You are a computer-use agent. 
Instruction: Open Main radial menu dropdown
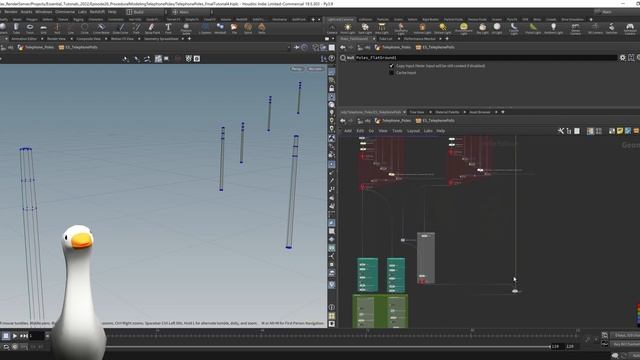pyautogui.click(x=191, y=12)
